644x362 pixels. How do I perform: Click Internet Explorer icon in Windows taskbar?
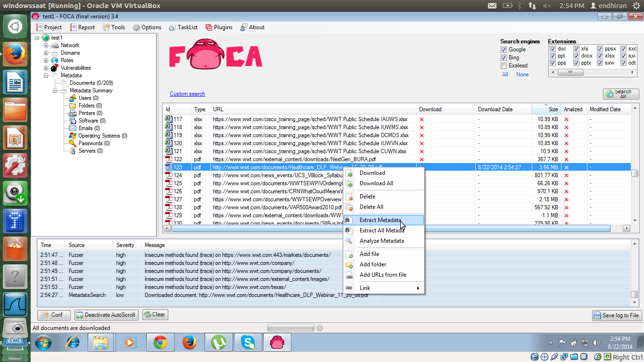click(x=73, y=342)
